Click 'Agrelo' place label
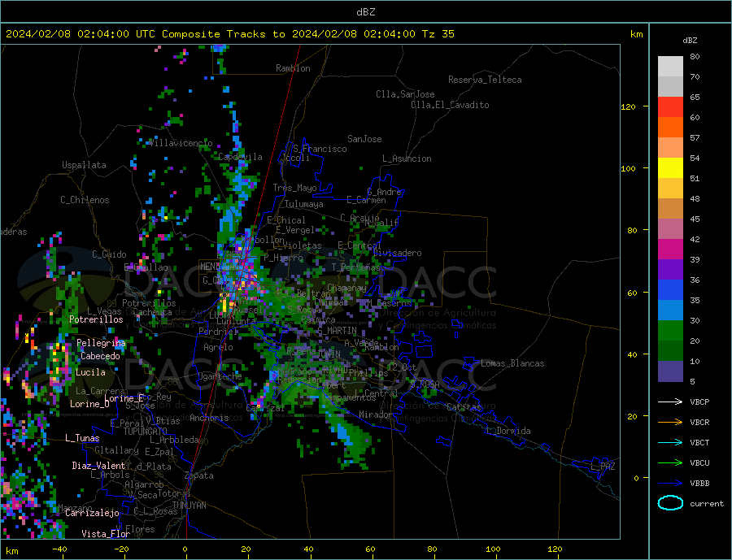 (218, 347)
